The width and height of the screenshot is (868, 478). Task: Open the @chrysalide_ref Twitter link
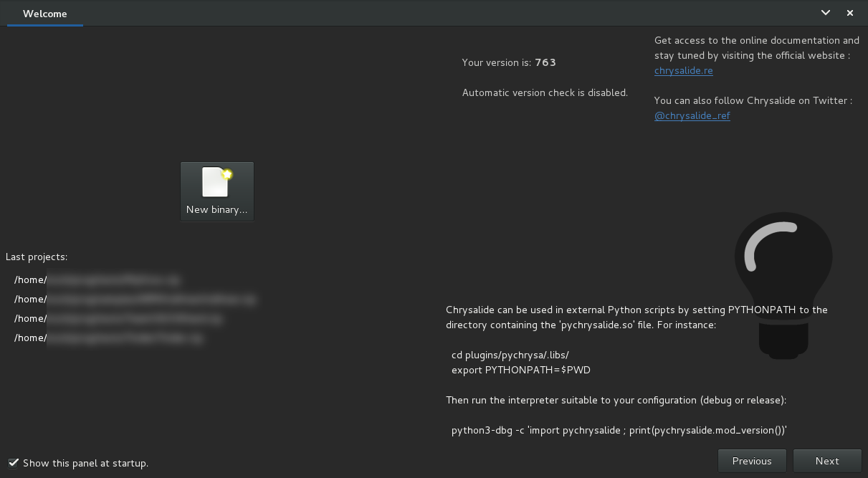(x=692, y=115)
